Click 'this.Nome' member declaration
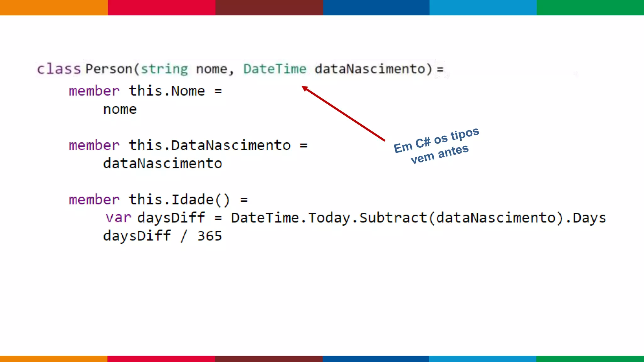 (x=167, y=91)
